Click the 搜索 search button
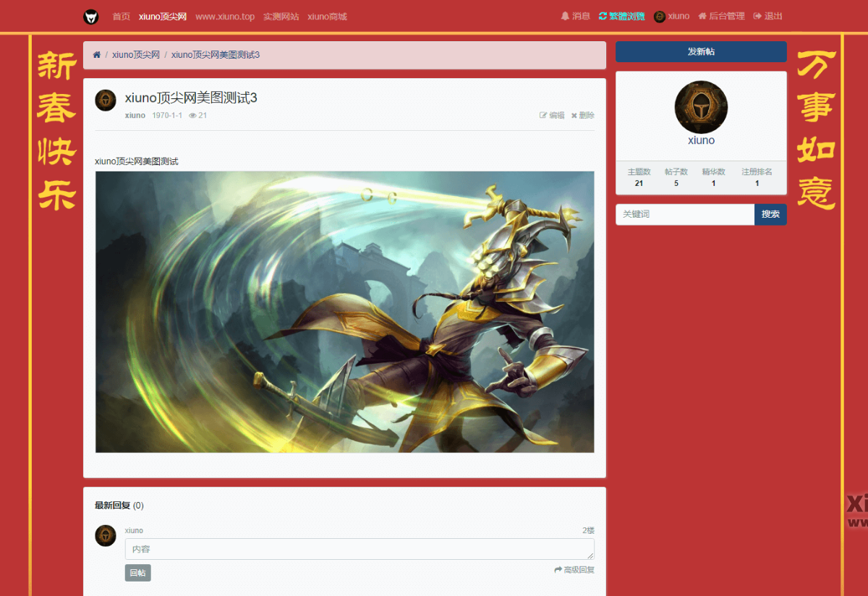The width and height of the screenshot is (868, 596). point(770,215)
